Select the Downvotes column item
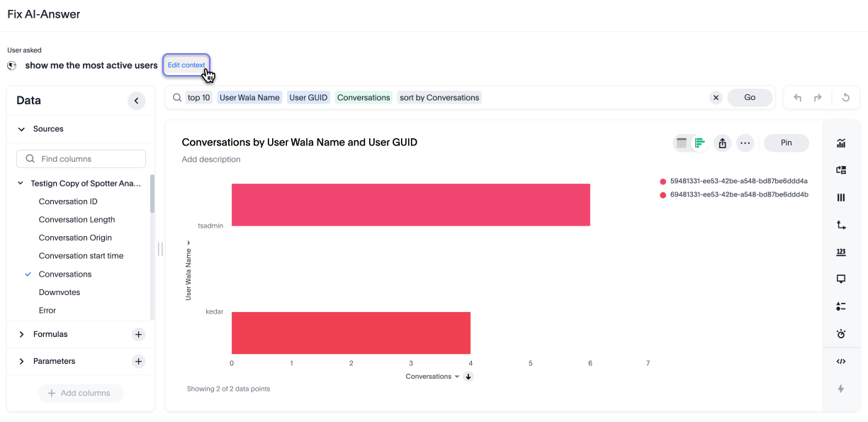The image size is (868, 422). (x=60, y=292)
